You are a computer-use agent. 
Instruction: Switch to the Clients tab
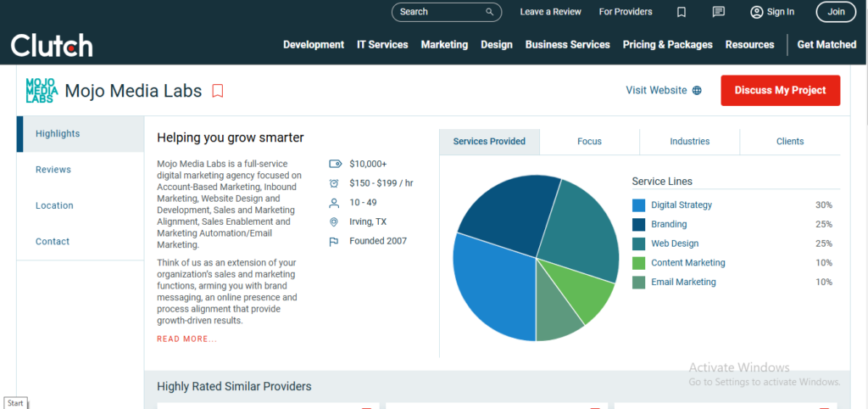coord(790,142)
